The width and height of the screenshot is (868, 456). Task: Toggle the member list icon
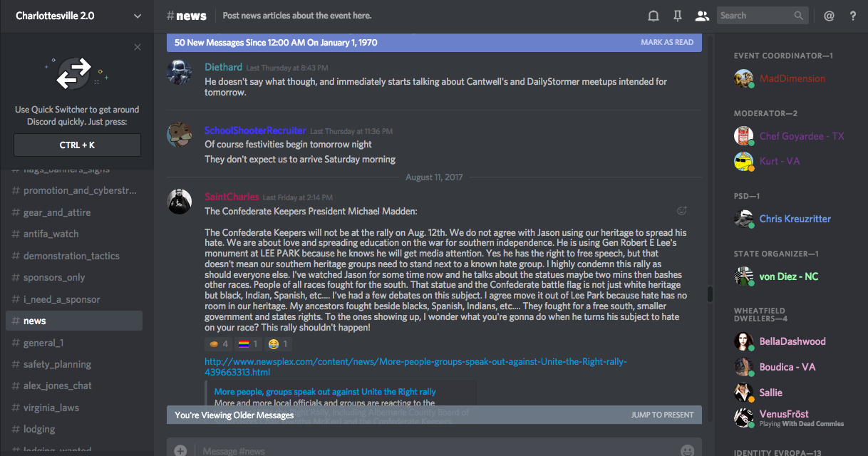[x=702, y=16]
